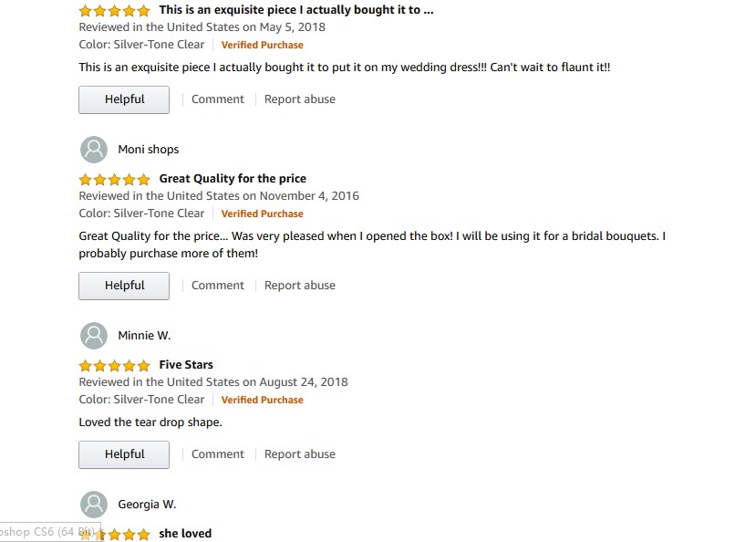The height and width of the screenshot is (542, 756).
Task: Comment on Moni shops' review
Action: point(218,286)
